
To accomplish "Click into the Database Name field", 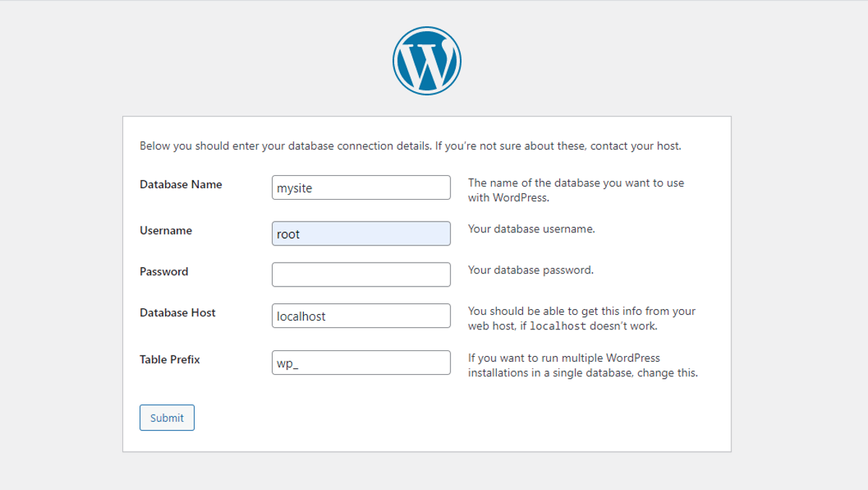I will pyautogui.click(x=360, y=187).
